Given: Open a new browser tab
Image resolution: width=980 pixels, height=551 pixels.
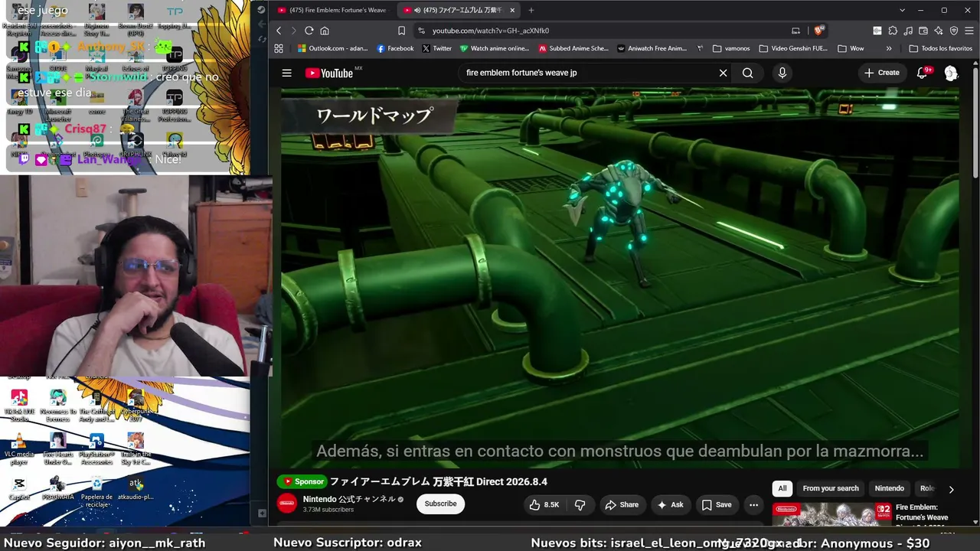Looking at the screenshot, I should point(531,10).
